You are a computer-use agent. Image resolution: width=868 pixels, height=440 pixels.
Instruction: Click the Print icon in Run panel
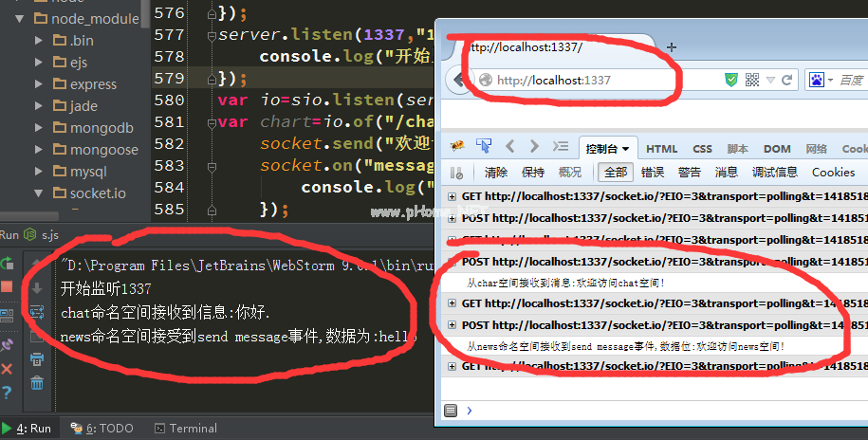[37, 359]
